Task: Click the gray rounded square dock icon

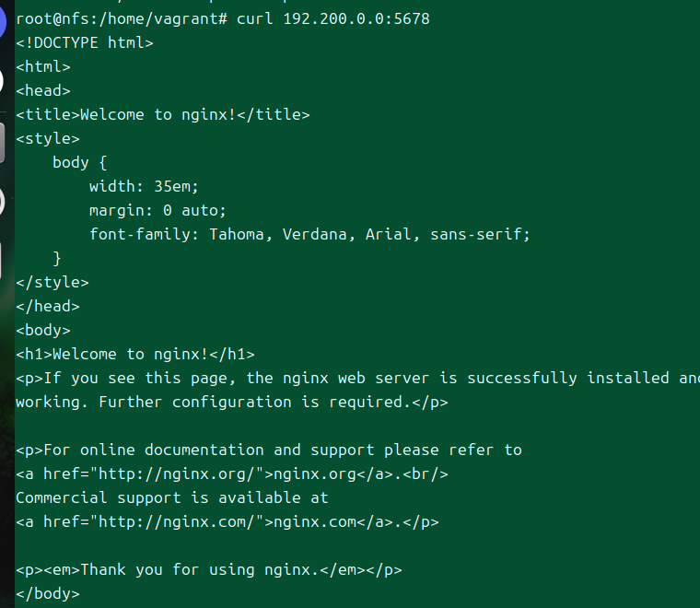Action: [x=3, y=141]
